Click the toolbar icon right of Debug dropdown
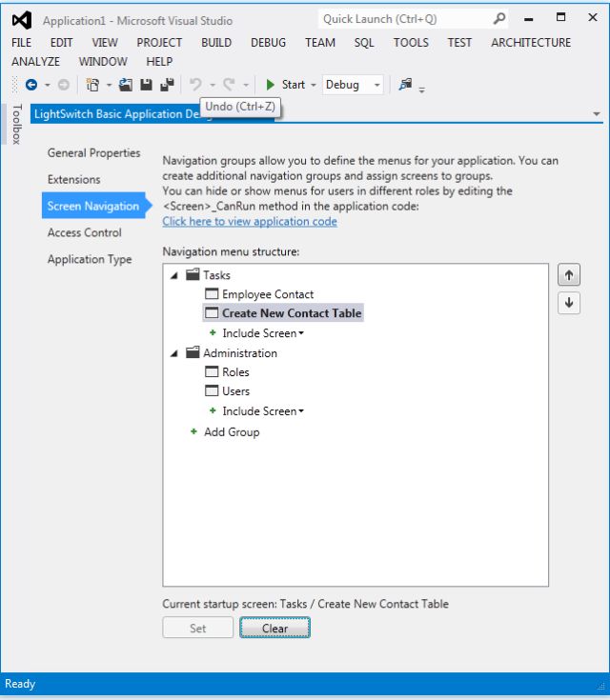Viewport: 610px width, 700px height. click(x=405, y=85)
